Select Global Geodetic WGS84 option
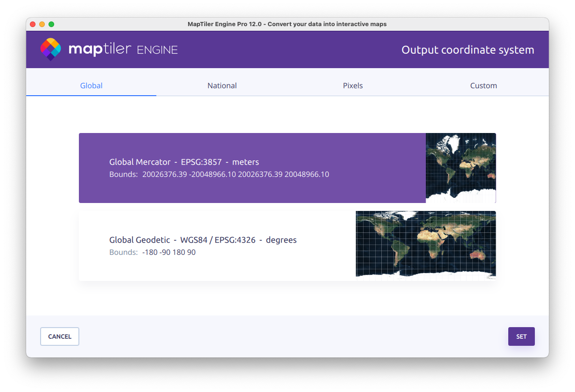Image resolution: width=575 pixels, height=392 pixels. [x=203, y=240]
